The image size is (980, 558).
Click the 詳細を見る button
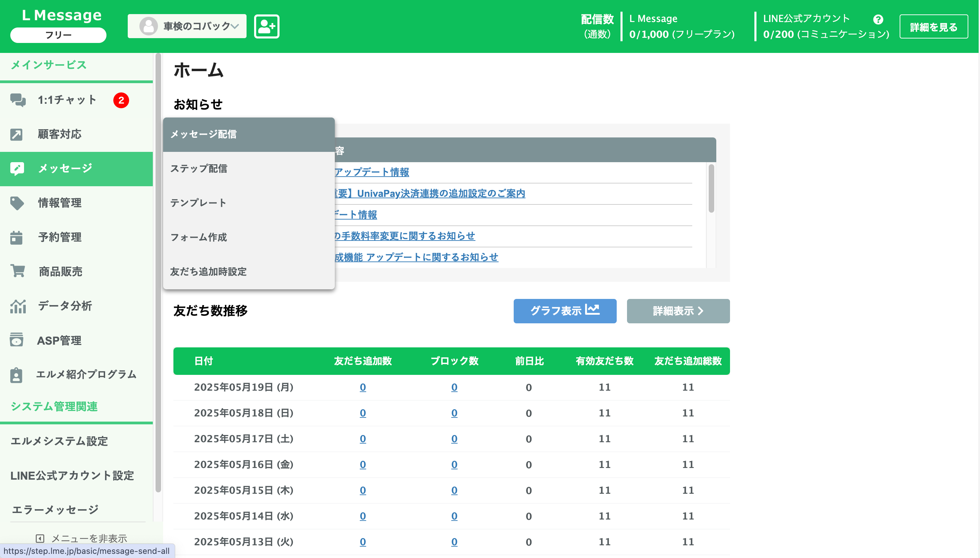tap(934, 27)
